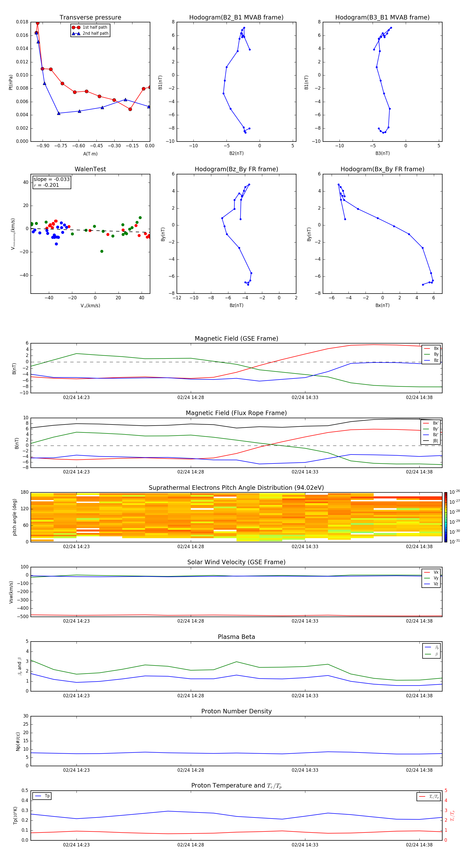Select the "Hodogram(B2_B1 MVAB frame)" title

pyautogui.click(x=236, y=18)
